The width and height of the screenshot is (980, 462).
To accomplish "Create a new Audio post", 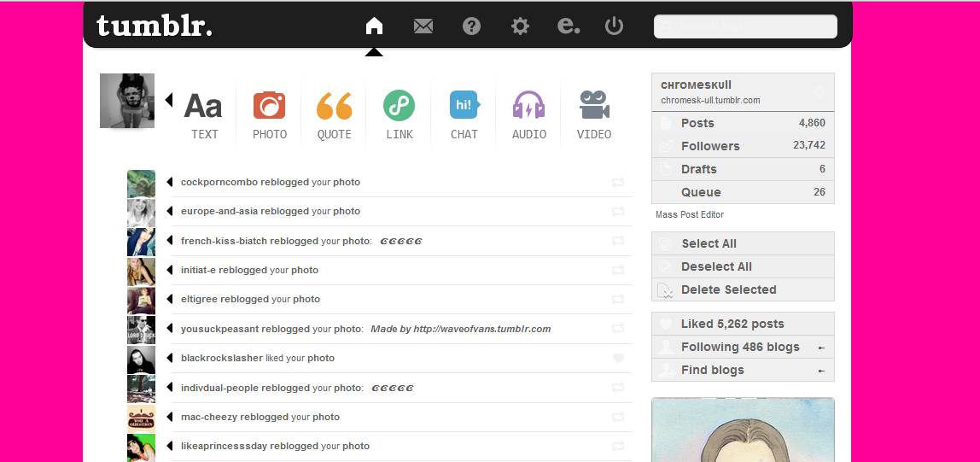I will pyautogui.click(x=529, y=115).
